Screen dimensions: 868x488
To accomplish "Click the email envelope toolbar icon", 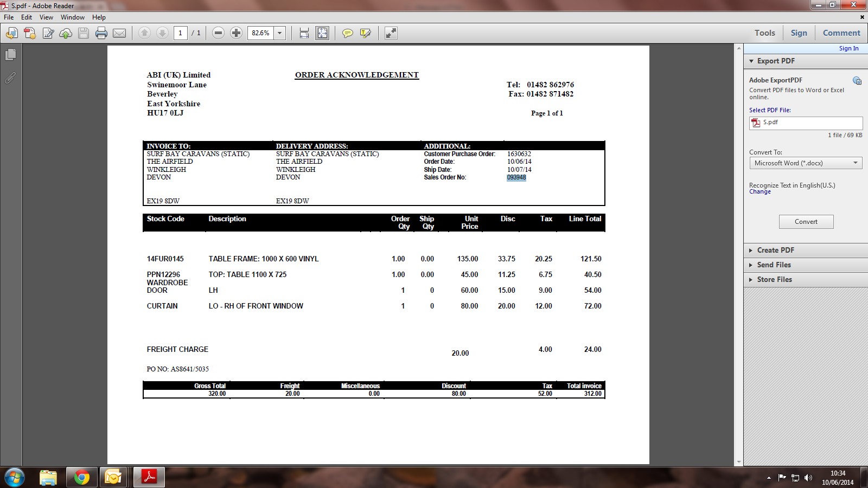I will 119,33.
